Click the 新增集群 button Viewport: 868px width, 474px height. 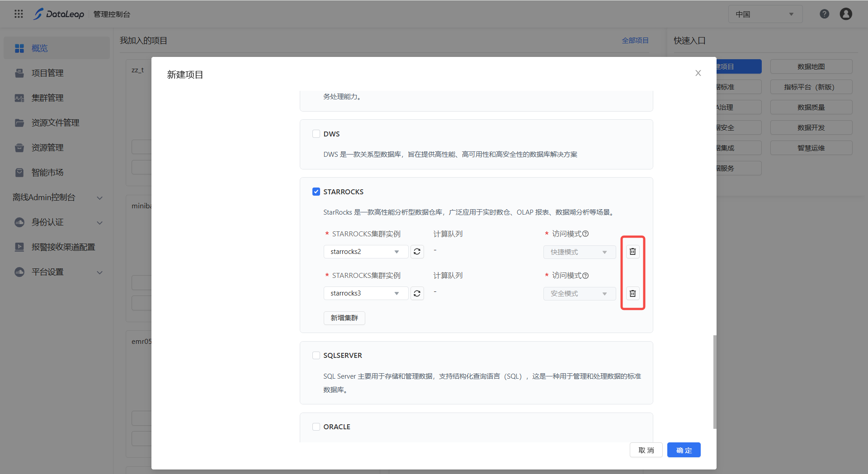pos(344,318)
